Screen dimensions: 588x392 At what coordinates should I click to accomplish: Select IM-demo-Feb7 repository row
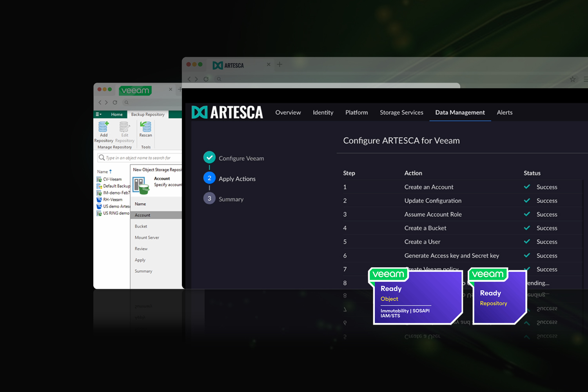coord(113,193)
